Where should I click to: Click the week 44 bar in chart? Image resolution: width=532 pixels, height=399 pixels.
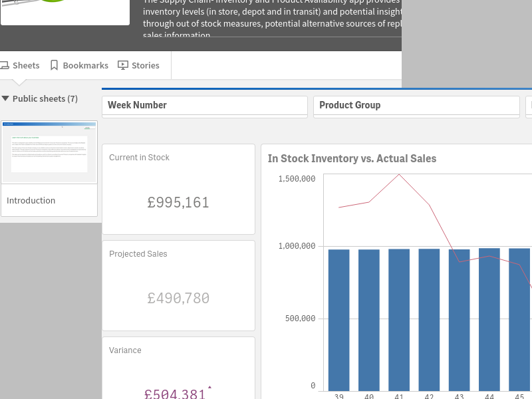click(489, 320)
